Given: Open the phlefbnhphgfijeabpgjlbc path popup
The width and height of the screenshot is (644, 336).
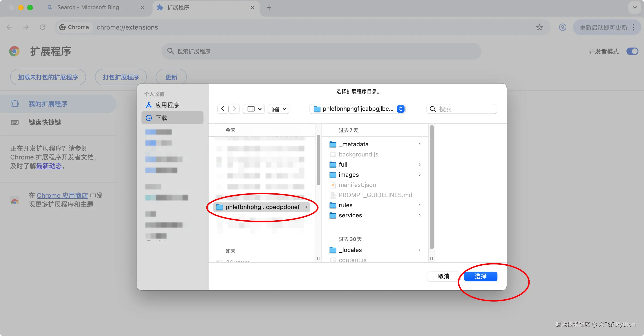Looking at the screenshot, I should click(357, 109).
